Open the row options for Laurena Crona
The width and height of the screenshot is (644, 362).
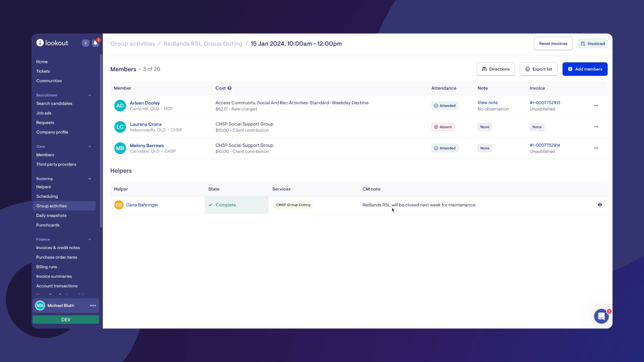[x=596, y=127]
